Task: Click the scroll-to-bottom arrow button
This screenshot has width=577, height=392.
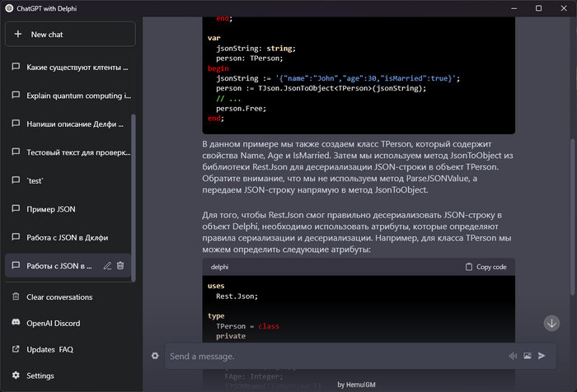Action: 551,323
